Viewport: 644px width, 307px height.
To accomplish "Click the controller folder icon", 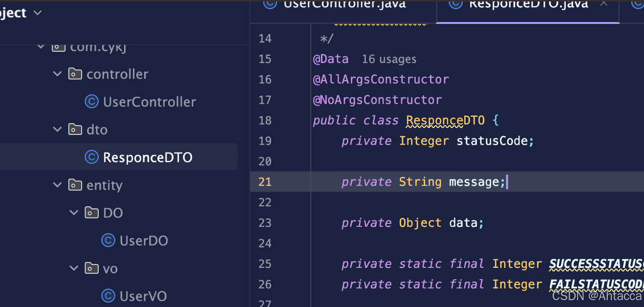I will click(75, 74).
